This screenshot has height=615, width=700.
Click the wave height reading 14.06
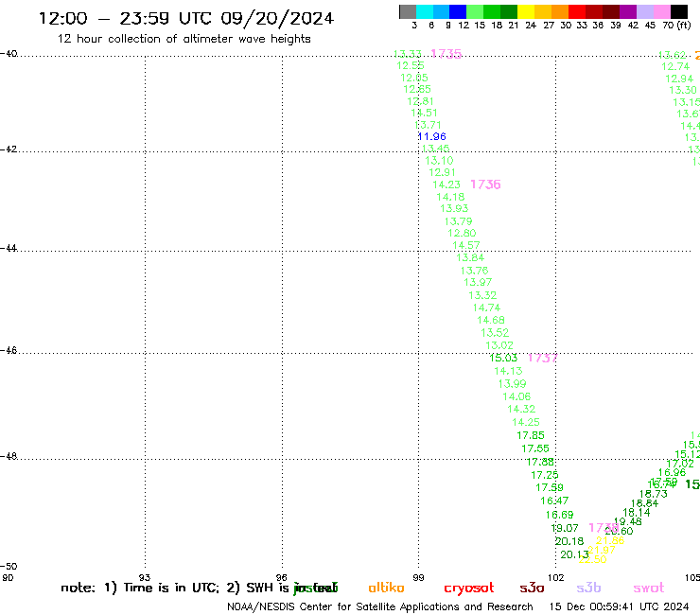(x=516, y=396)
